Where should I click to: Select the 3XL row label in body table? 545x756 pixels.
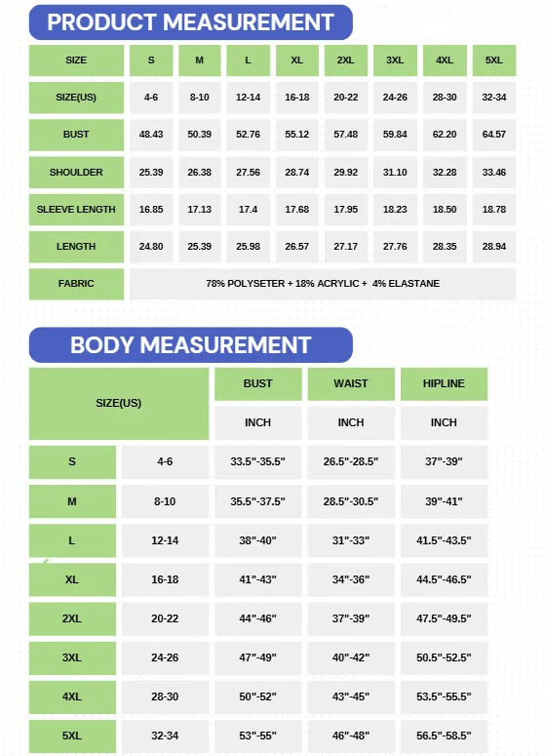(72, 657)
